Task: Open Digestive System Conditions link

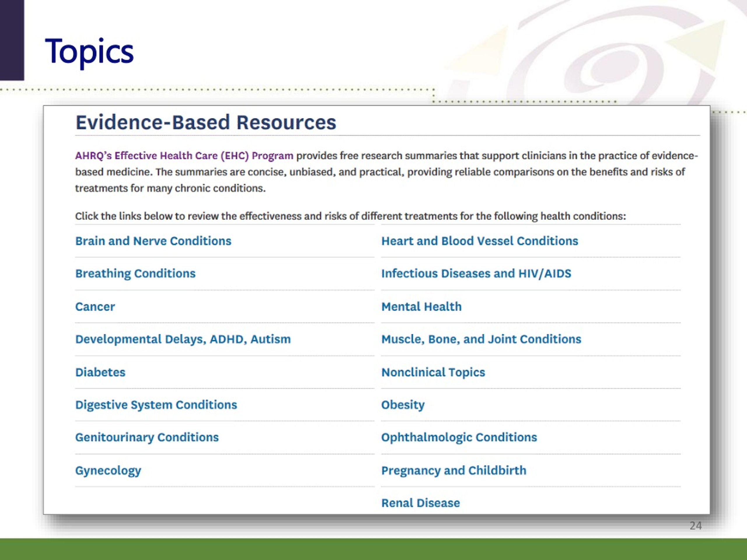Action: coord(156,405)
